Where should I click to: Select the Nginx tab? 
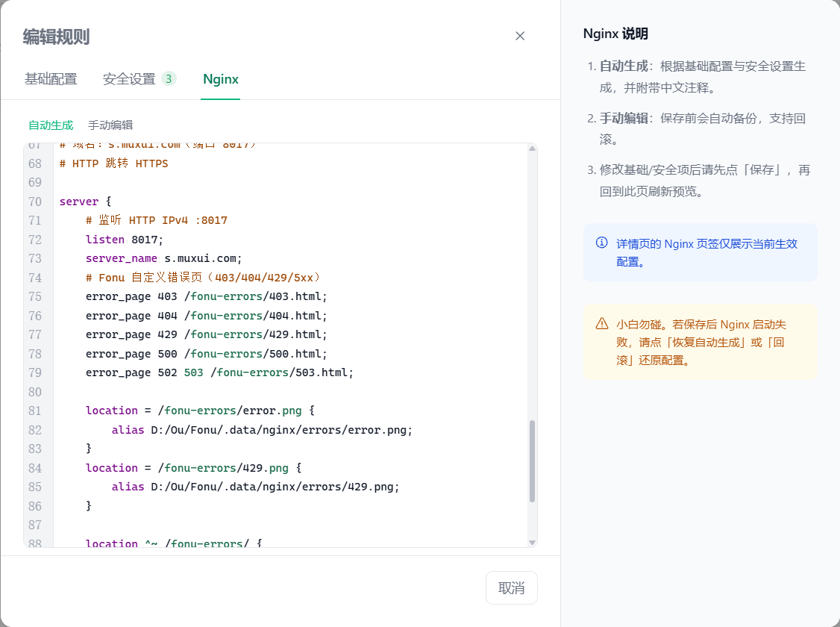221,79
